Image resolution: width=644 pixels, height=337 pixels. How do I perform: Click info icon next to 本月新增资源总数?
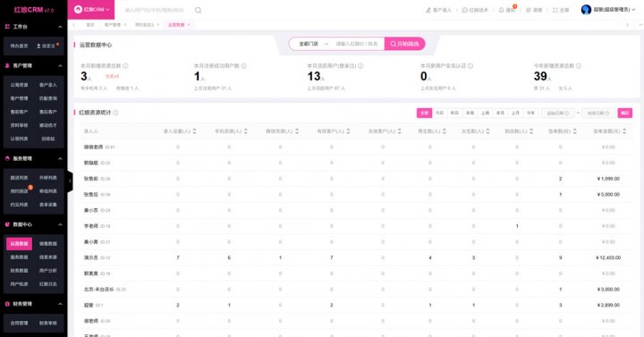pyautogui.click(x=125, y=65)
